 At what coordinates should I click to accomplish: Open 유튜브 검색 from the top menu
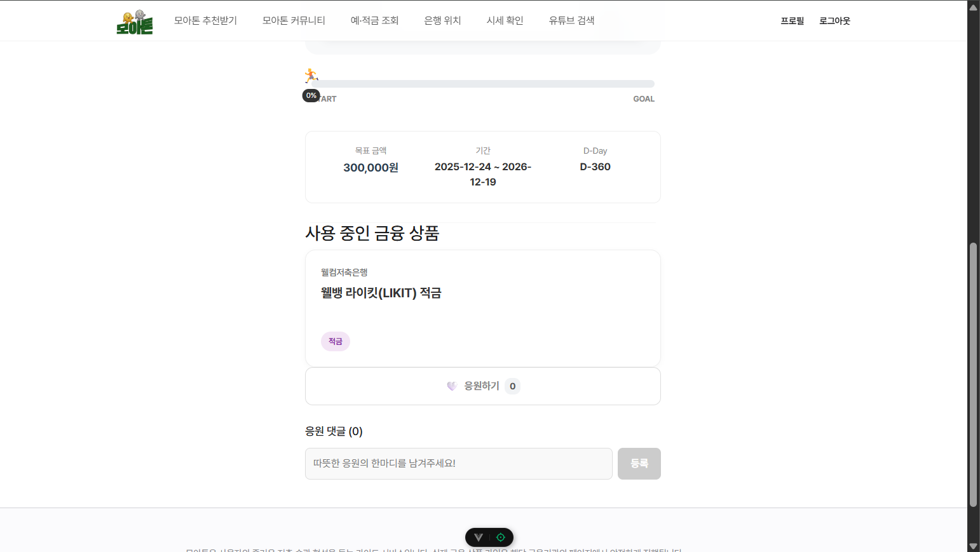point(571,20)
